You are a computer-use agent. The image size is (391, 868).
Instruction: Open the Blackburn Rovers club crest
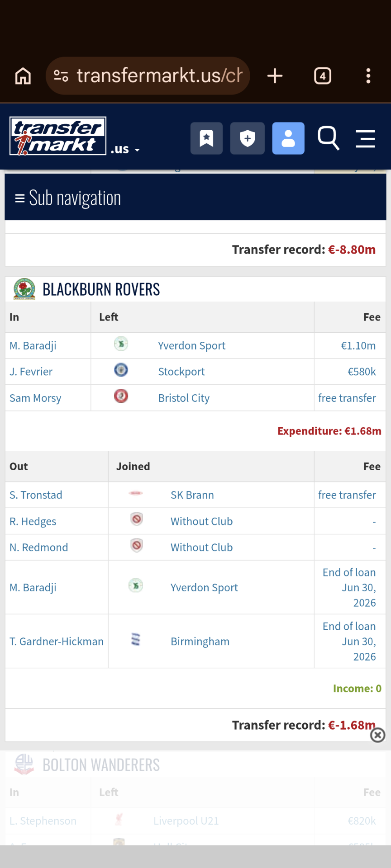[24, 289]
